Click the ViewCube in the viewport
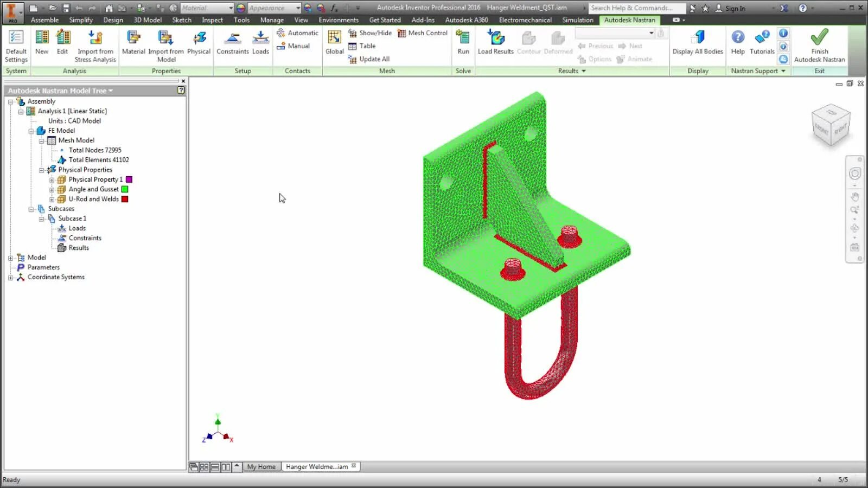This screenshot has height=488, width=868. (x=831, y=125)
